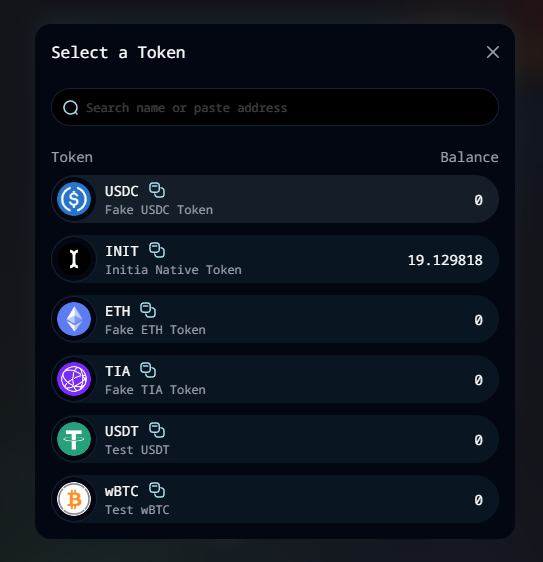
Task: Click the INIT balance 19.129818
Action: coord(445,260)
